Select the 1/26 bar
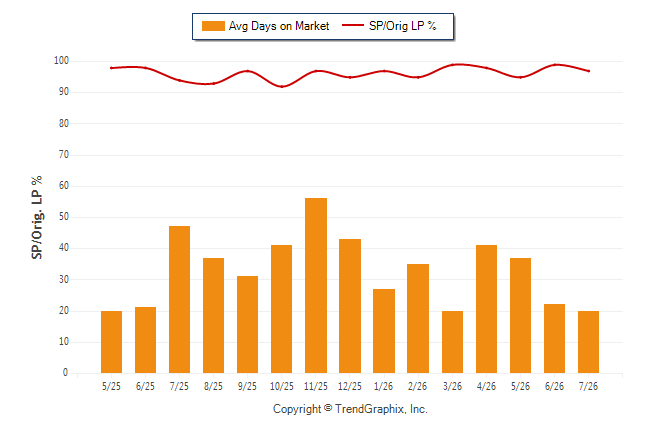 [384, 331]
